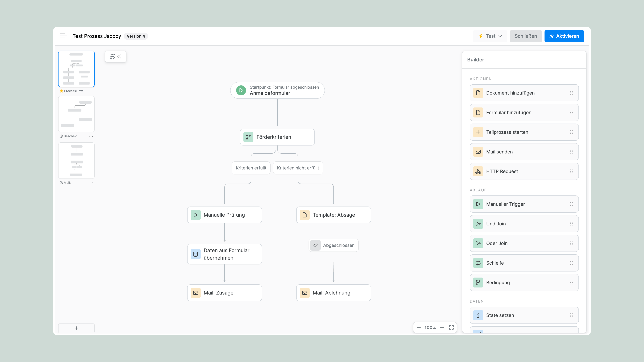Open Mails thumbnail three-dot menu

pyautogui.click(x=91, y=183)
